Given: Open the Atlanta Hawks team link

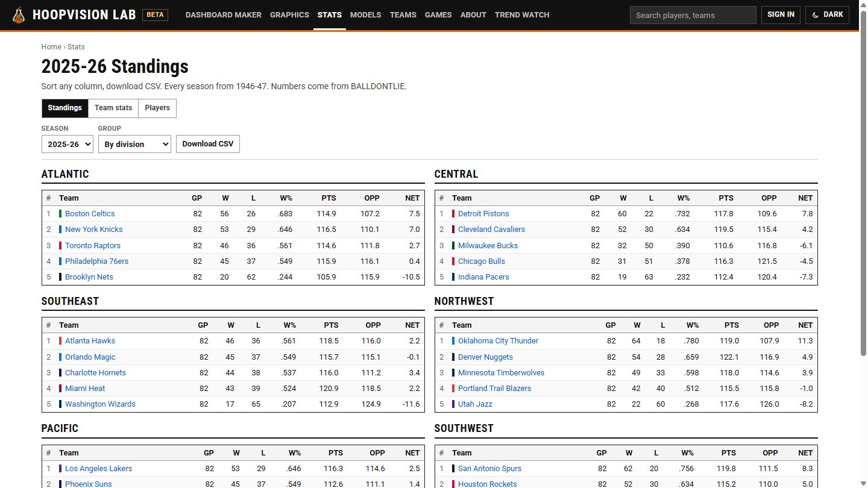Looking at the screenshot, I should (x=90, y=341).
